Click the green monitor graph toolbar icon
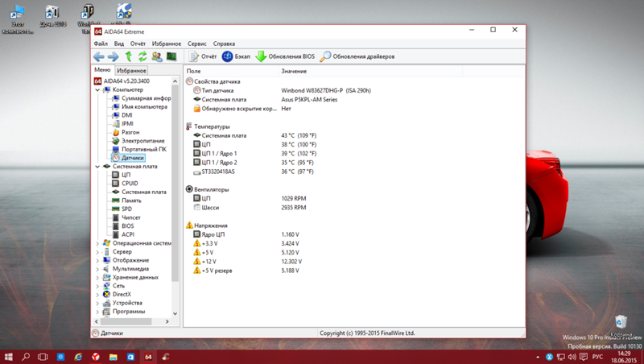Image resolution: width=644 pixels, height=364 pixels. 171,57
